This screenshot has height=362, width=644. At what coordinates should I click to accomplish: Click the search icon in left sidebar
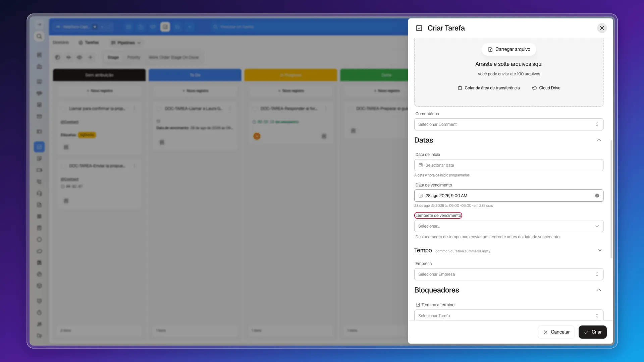coord(39,36)
